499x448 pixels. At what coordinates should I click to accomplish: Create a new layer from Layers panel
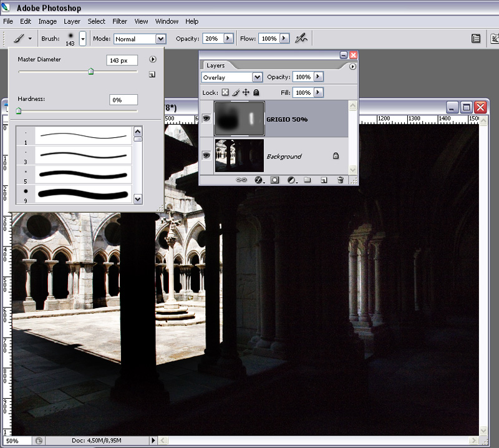[324, 180]
